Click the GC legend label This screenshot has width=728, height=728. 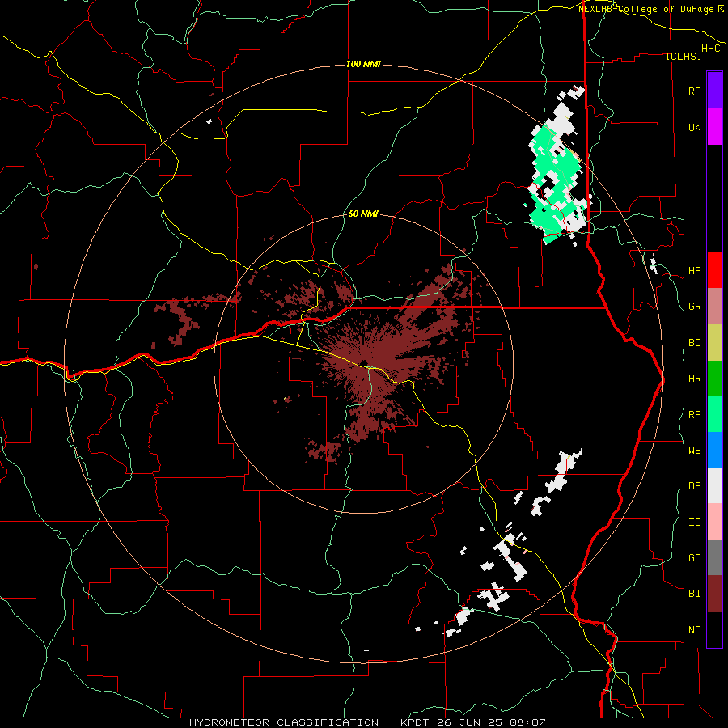tap(694, 558)
